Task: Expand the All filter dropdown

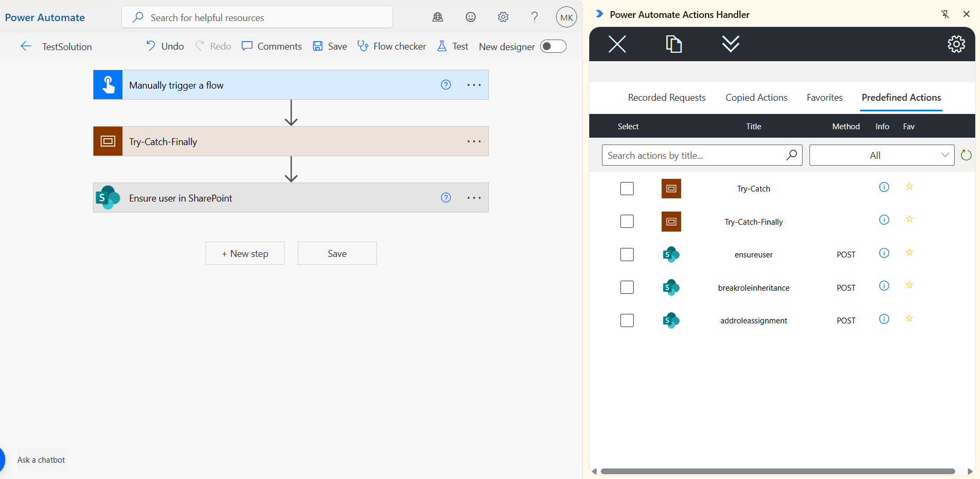Action: [x=881, y=155]
